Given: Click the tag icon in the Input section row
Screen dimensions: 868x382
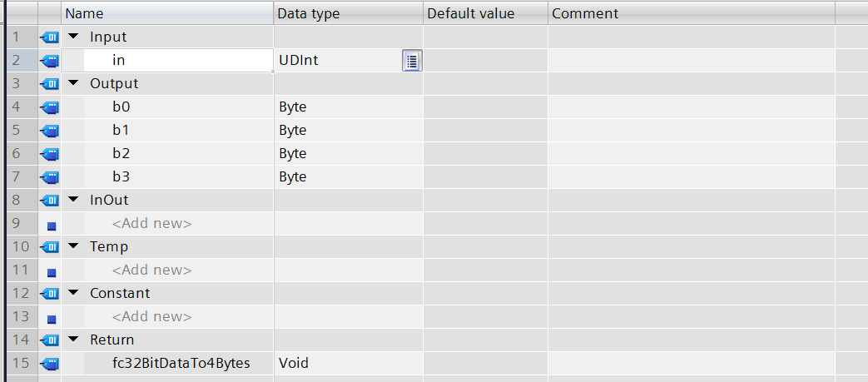Looking at the screenshot, I should point(50,37).
